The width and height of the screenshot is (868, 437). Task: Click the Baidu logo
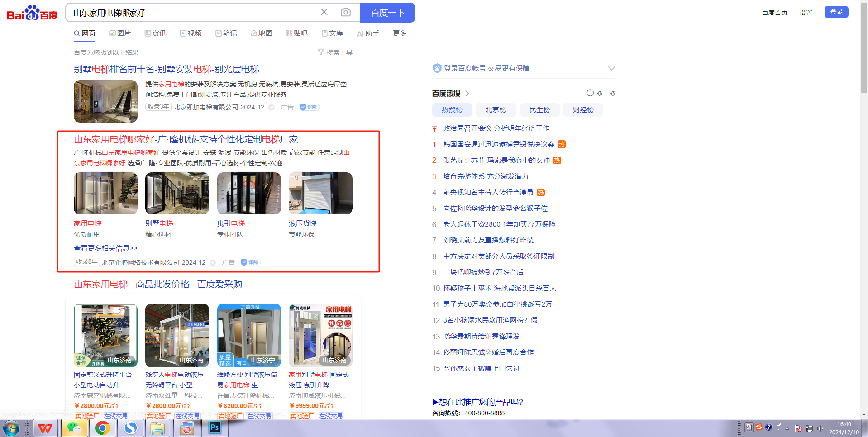pyautogui.click(x=32, y=13)
